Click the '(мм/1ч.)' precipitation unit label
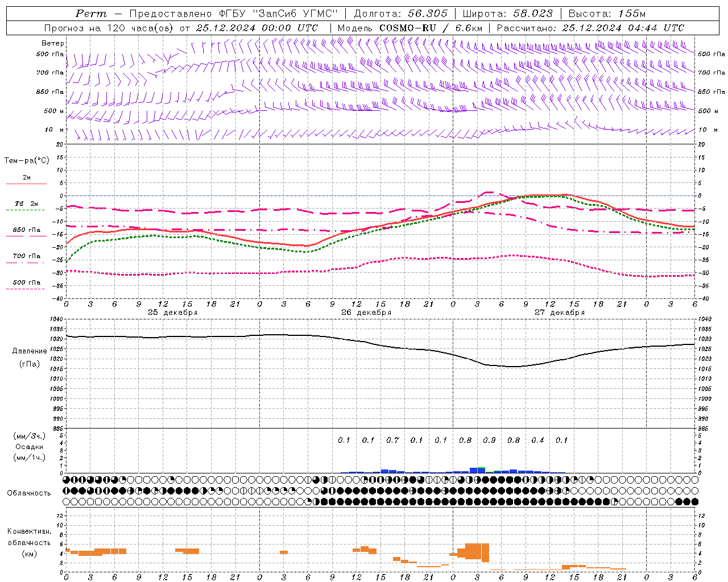This screenshot has height=582, width=728. click(30, 458)
